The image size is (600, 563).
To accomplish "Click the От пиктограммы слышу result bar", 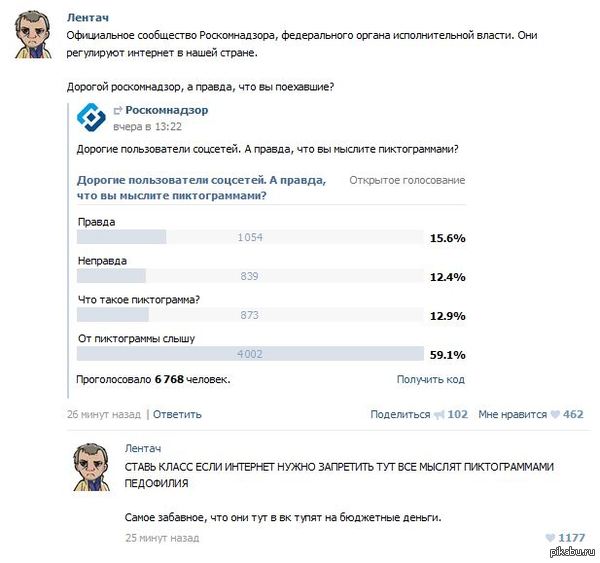I will point(250,354).
